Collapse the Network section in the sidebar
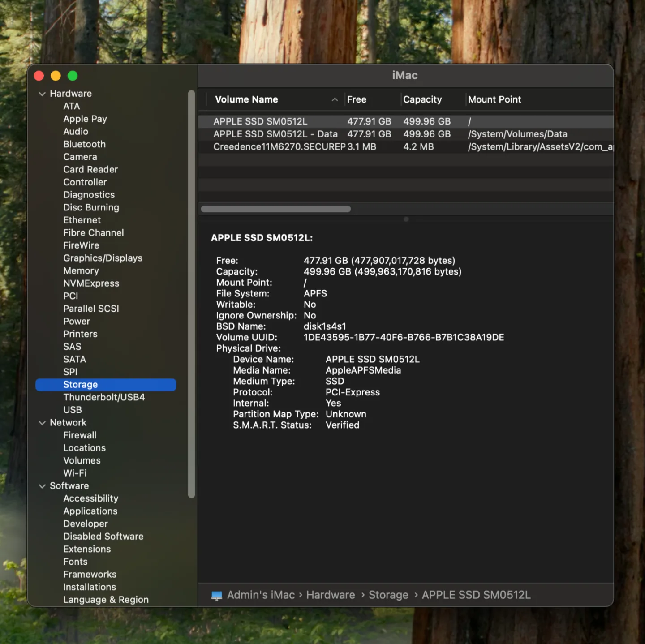Image resolution: width=645 pixels, height=644 pixels. [42, 422]
